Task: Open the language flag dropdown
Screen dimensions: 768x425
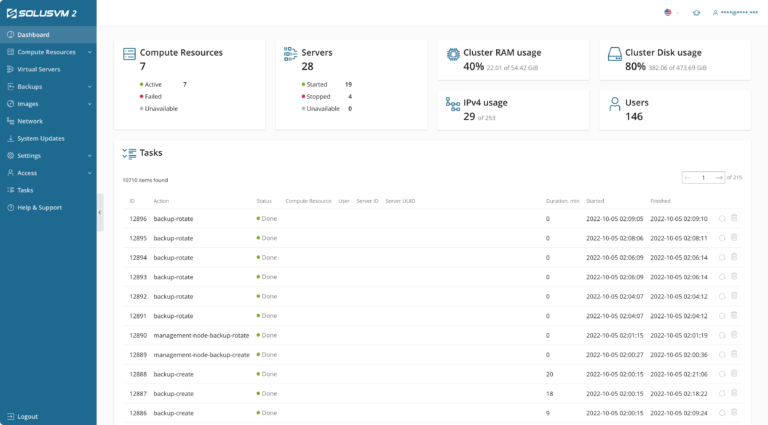Action: click(670, 13)
